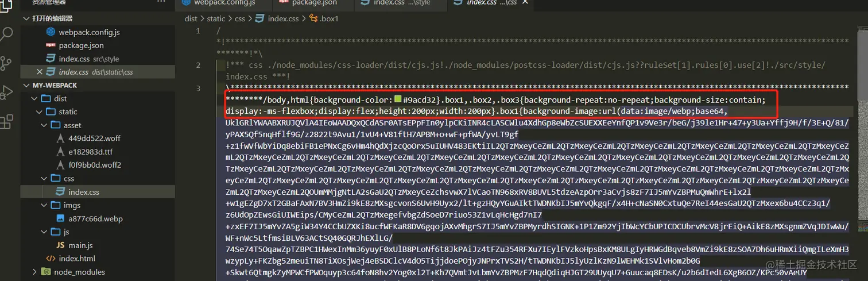Viewport: 868px width, 281px height.
Task: Open e182983d.ttf font file
Action: click(90, 152)
